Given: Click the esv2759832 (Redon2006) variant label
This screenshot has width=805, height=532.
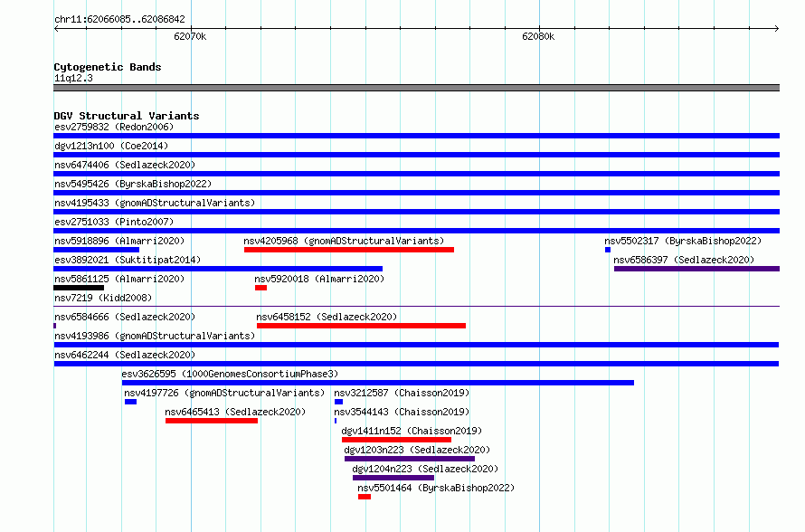Looking at the screenshot, I should click(114, 127).
